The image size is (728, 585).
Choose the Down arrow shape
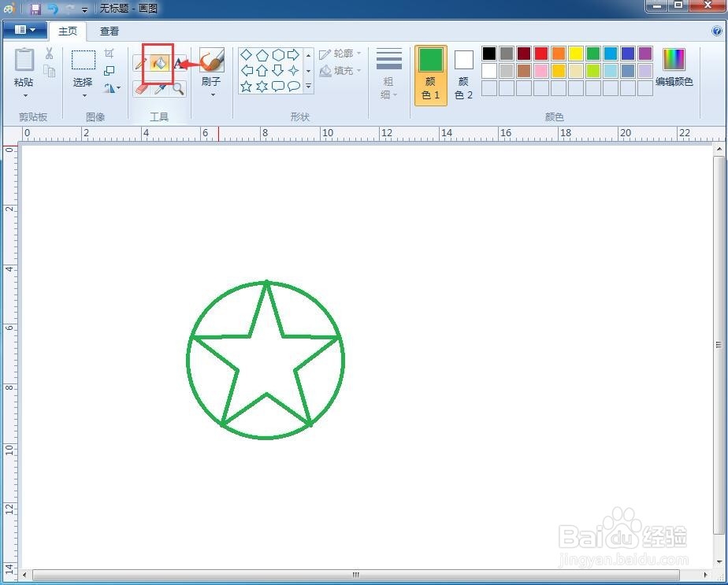click(x=278, y=71)
